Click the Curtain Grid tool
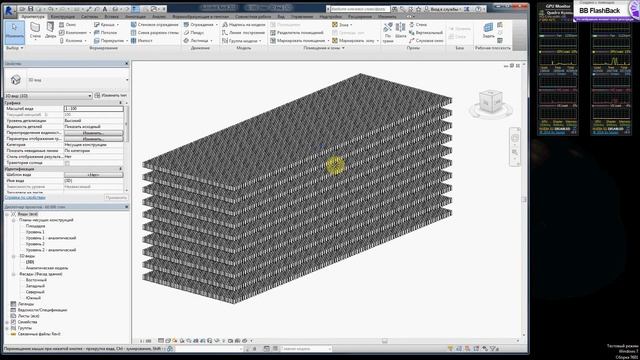The width and height of the screenshot is (640, 360). 155,32
